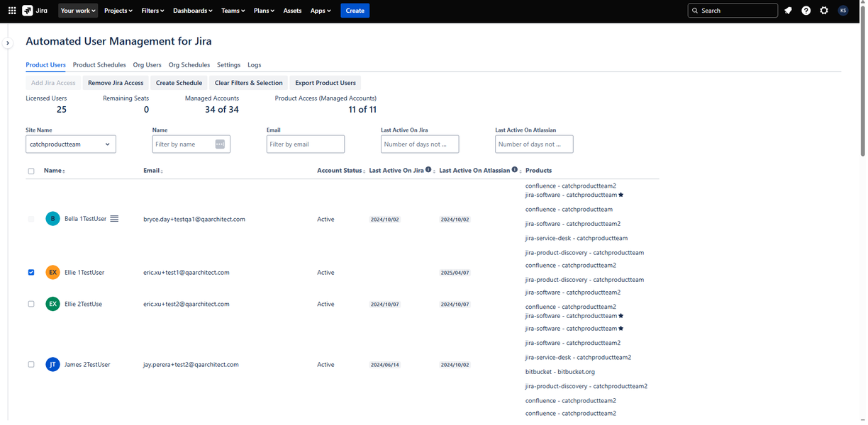This screenshot has height=425, width=868.
Task: Check the box for James 2TestUser
Action: click(31, 364)
